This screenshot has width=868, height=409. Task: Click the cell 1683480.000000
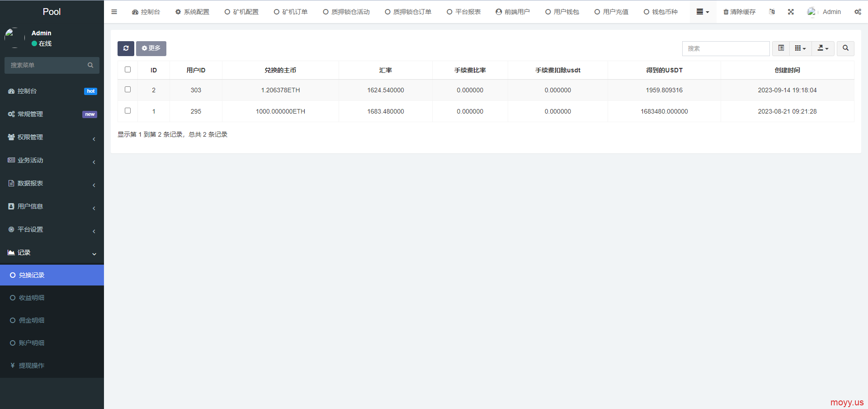coord(664,111)
